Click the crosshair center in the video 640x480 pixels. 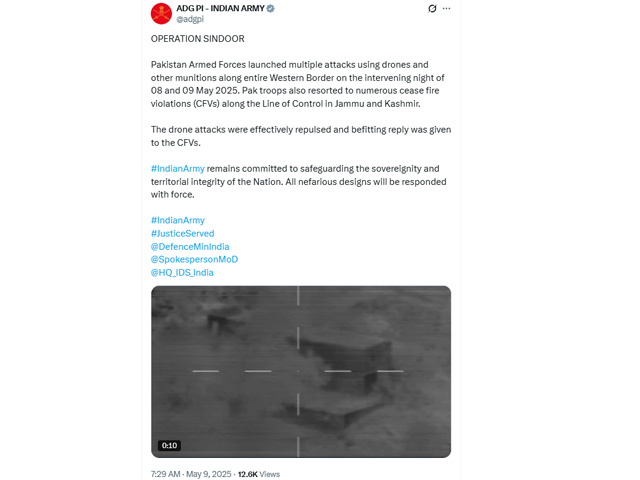click(x=298, y=371)
